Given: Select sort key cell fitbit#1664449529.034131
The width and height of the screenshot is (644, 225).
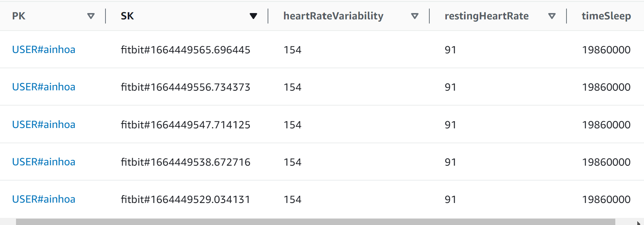Looking at the screenshot, I should [x=186, y=199].
